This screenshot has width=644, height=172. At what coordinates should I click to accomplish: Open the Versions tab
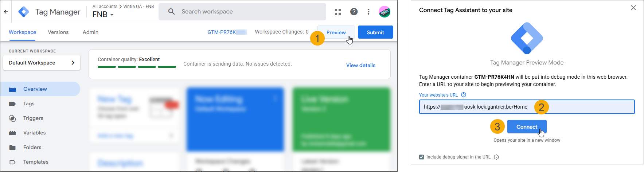pyautogui.click(x=58, y=32)
